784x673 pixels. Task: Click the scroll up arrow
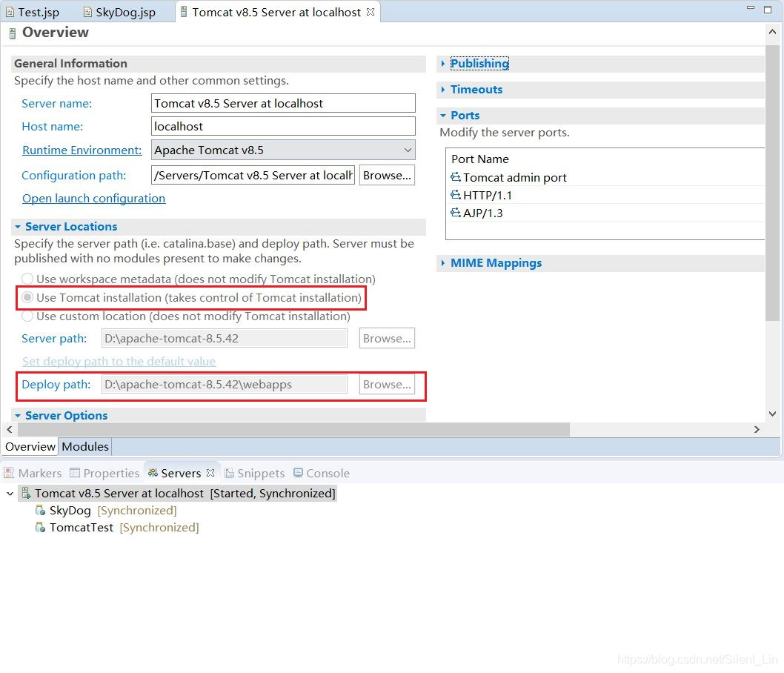(x=772, y=32)
